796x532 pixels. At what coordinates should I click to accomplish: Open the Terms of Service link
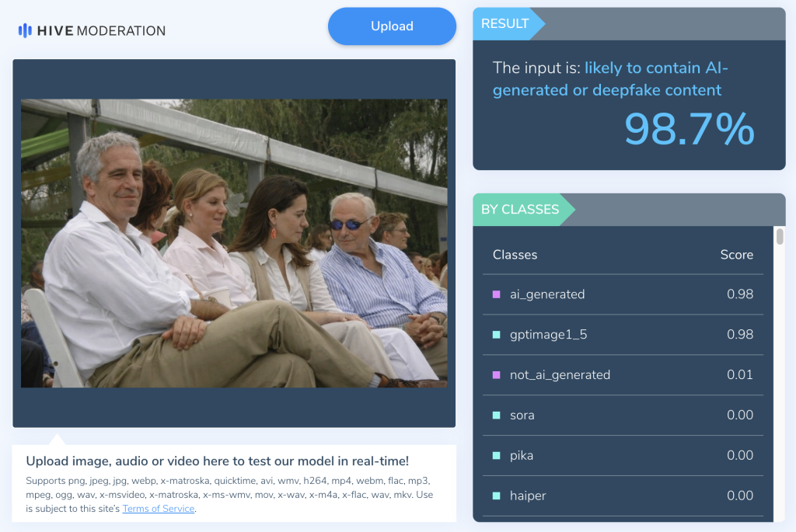coord(158,509)
